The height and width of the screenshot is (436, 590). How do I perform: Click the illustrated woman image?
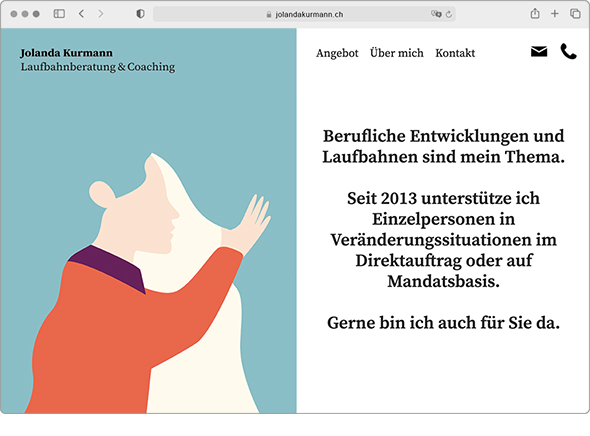click(x=149, y=282)
